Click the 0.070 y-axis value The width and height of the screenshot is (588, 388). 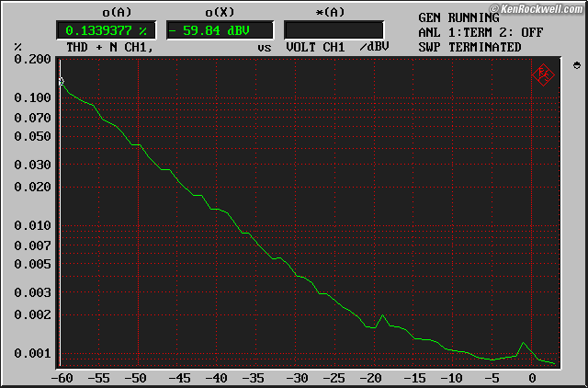tap(32, 119)
